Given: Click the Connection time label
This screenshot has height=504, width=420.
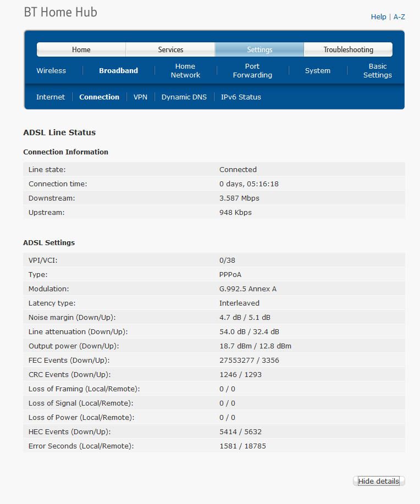Looking at the screenshot, I should point(58,184).
